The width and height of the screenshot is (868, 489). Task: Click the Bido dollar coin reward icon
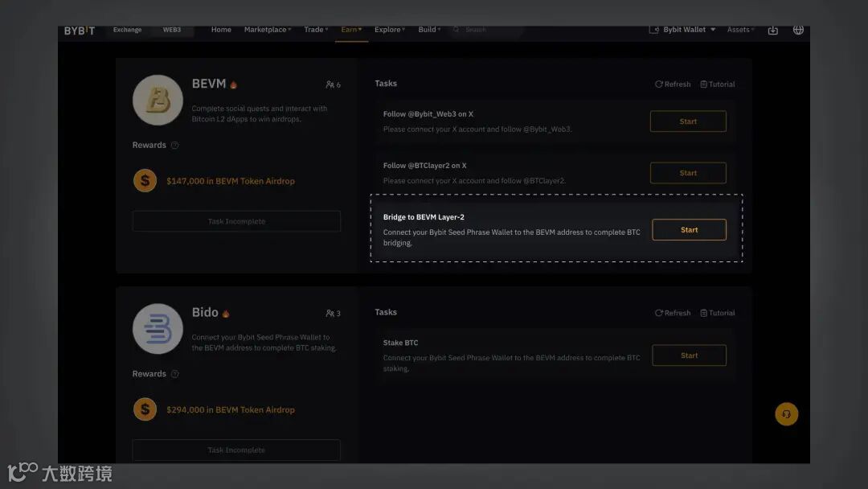[x=145, y=409]
